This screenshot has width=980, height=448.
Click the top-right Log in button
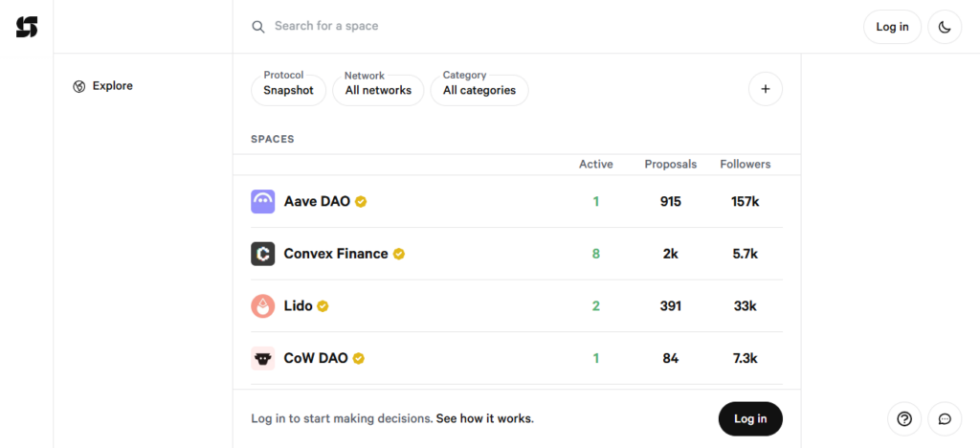(x=892, y=27)
